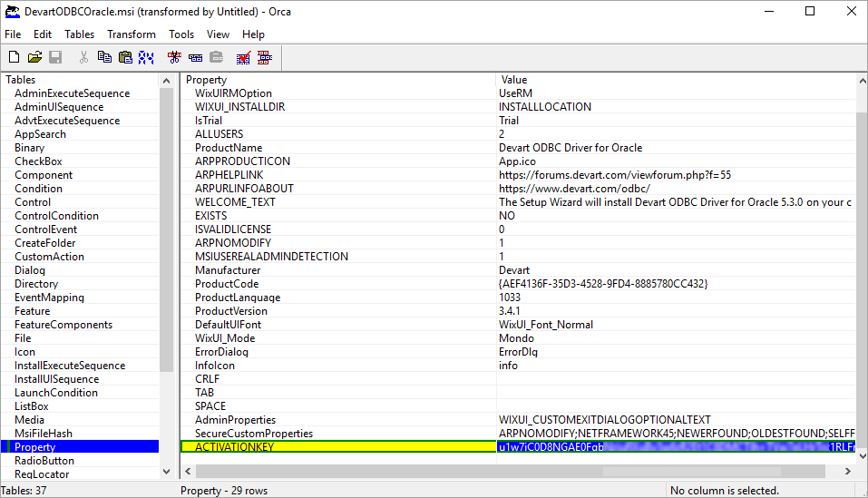Open the Tools menu
868x498 pixels.
(x=181, y=34)
